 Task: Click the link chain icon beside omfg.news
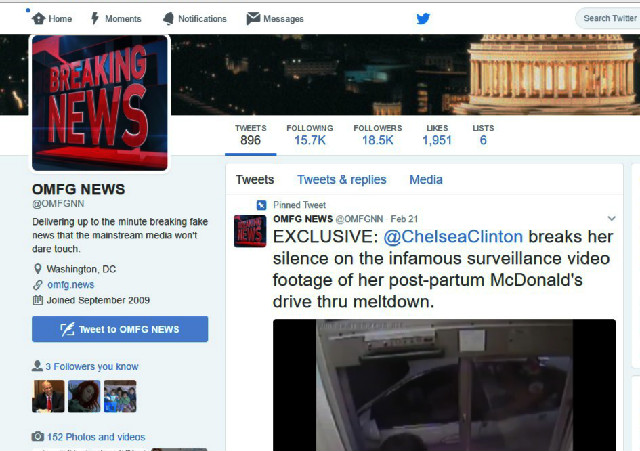[38, 284]
